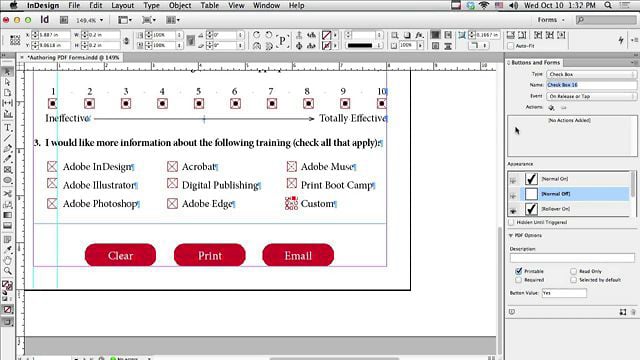Select the Direct Selection tool
Viewport: 640px width, 360px height.
(x=7, y=82)
